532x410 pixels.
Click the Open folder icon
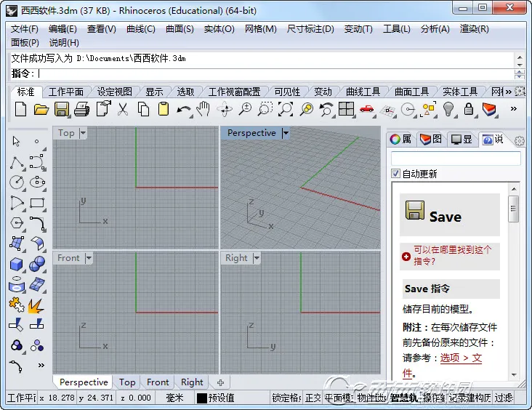pyautogui.click(x=41, y=109)
